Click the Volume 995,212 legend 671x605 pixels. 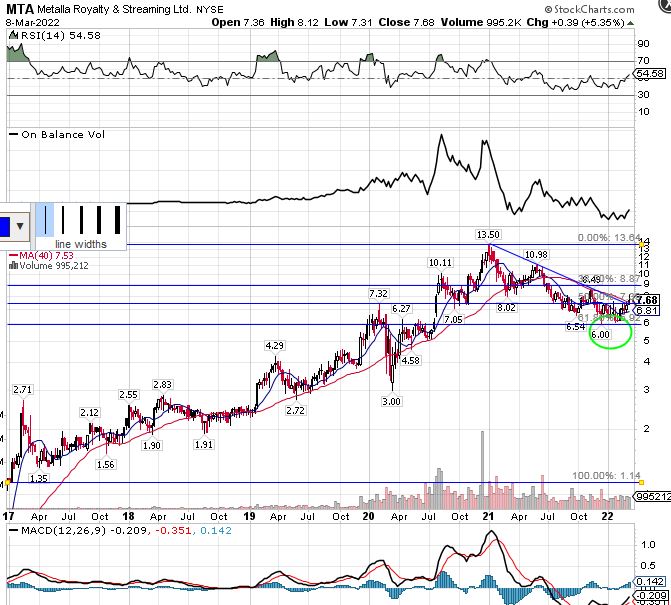click(x=48, y=265)
